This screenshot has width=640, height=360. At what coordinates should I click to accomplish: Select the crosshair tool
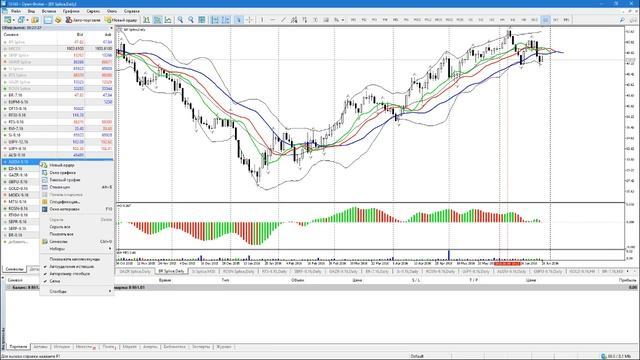coord(249,20)
